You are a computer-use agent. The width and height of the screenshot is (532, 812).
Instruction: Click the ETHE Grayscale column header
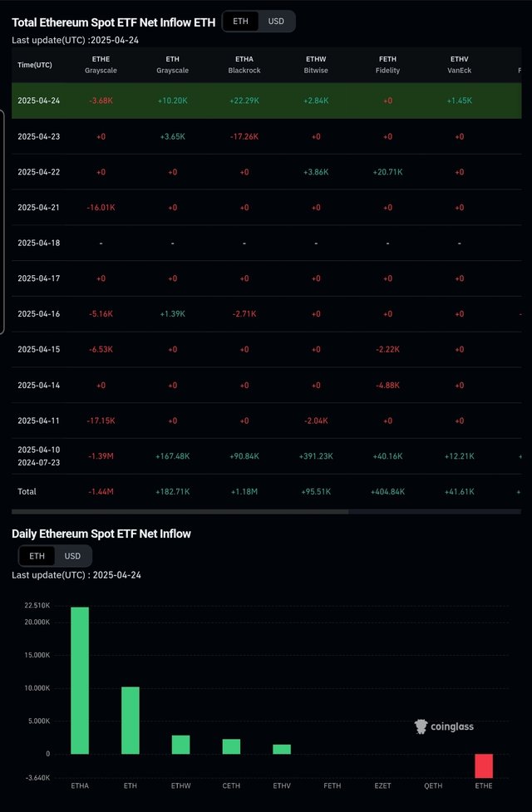[x=101, y=65]
